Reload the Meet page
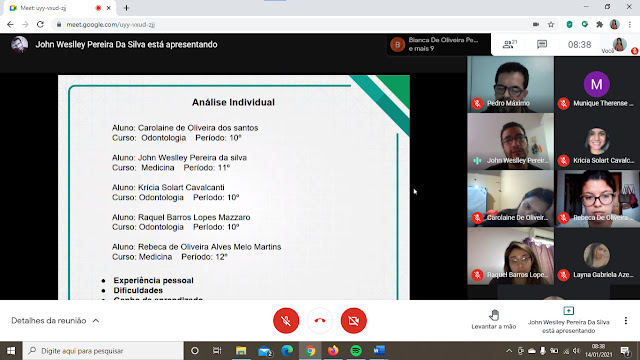Viewport: 640px width, 360px height. pyautogui.click(x=40, y=24)
